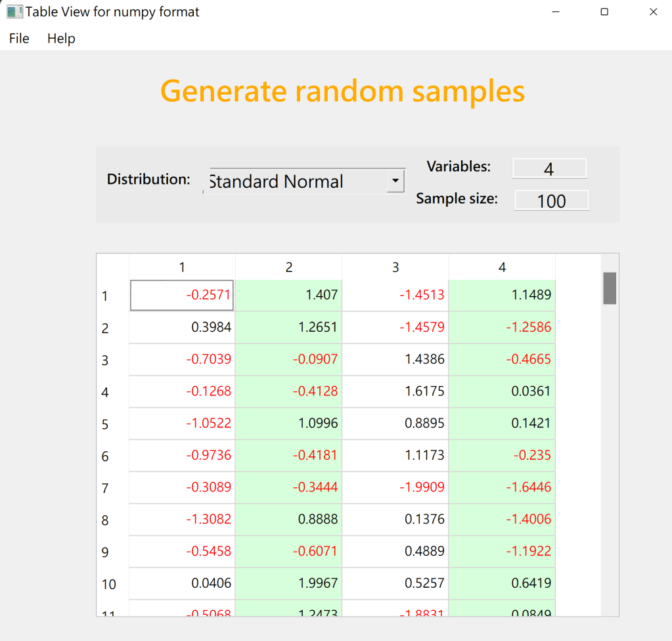Click cell with value -1.9909
This screenshot has height=641, width=672.
pyautogui.click(x=395, y=487)
